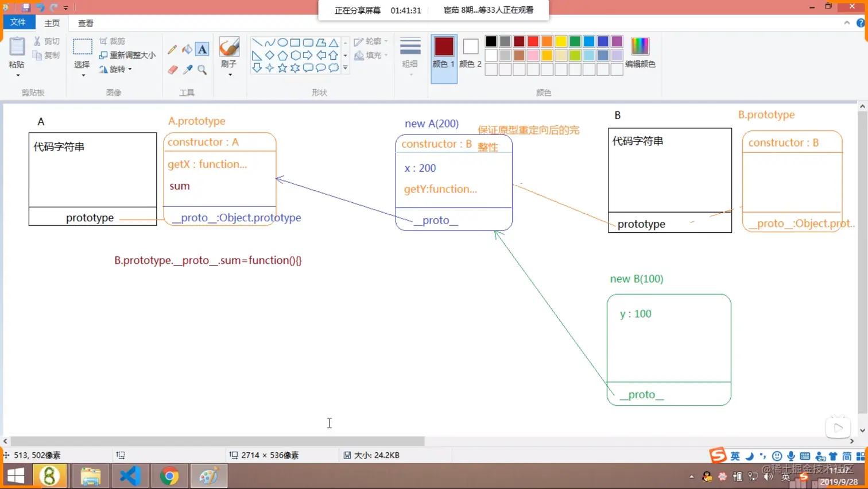
Task: Choose the Pentagon shape
Action: 282,55
